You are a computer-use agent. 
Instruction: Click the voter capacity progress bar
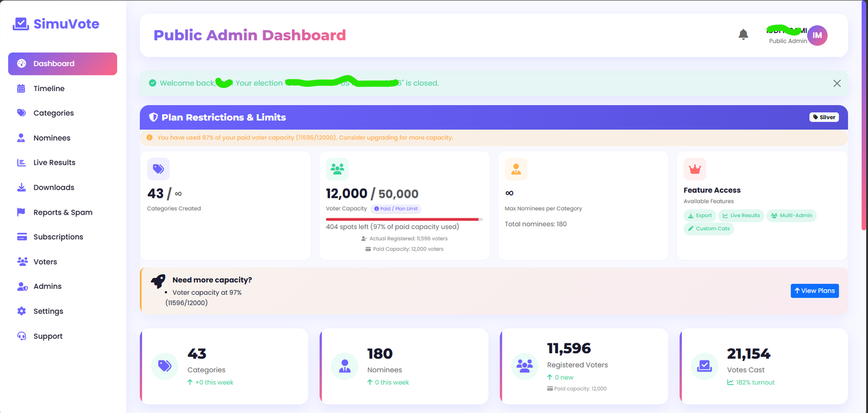tap(404, 220)
